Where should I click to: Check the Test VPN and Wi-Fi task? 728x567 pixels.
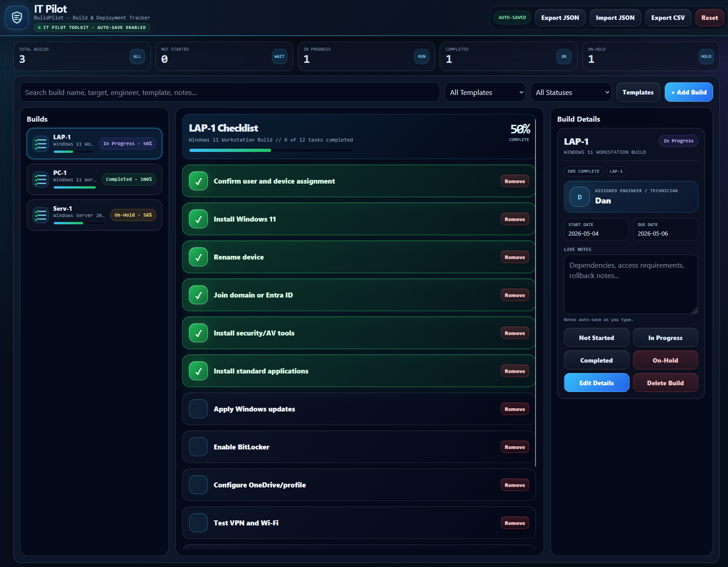coord(198,523)
